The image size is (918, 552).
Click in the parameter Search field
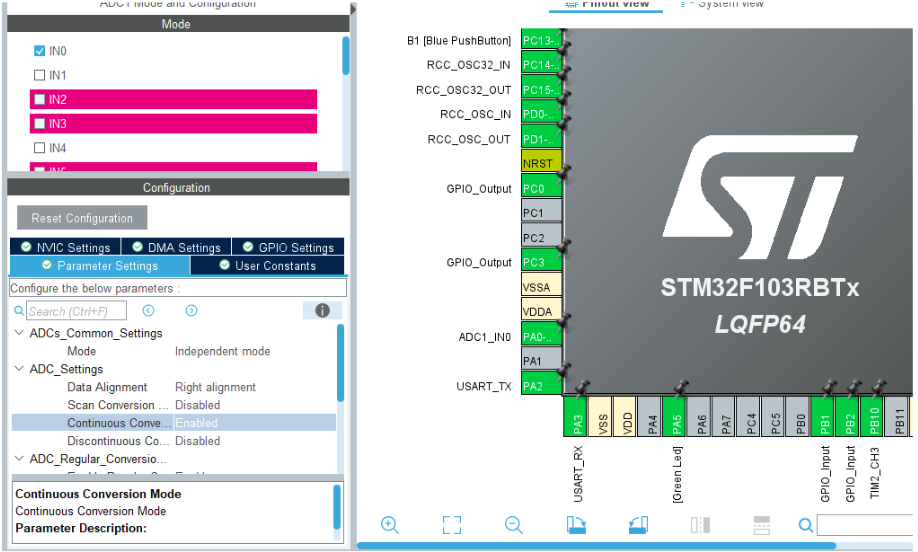point(76,311)
